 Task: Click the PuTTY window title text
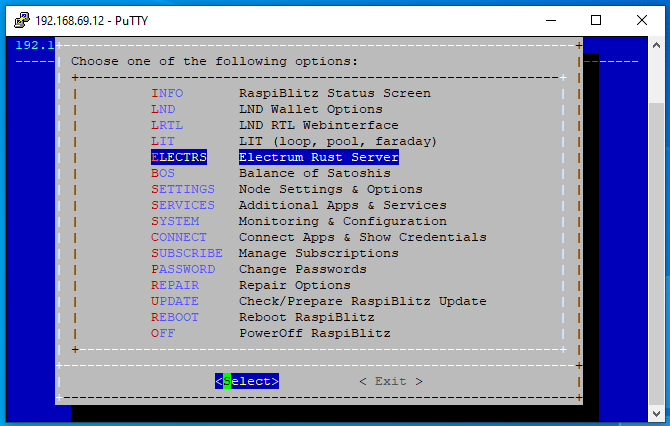(x=91, y=21)
